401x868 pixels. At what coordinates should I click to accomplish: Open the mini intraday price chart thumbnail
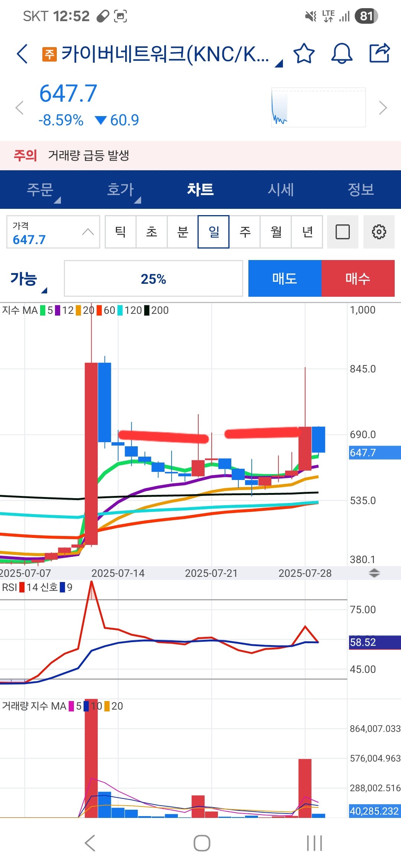pos(319,108)
